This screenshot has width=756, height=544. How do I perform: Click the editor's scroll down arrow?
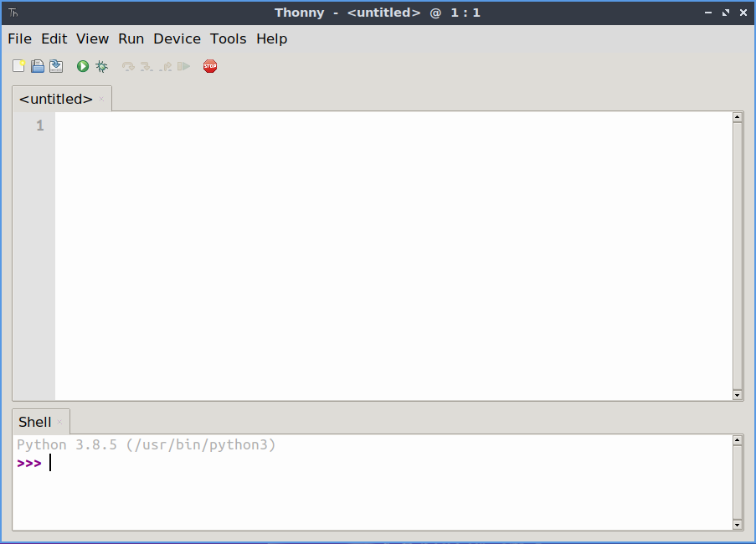pos(737,394)
